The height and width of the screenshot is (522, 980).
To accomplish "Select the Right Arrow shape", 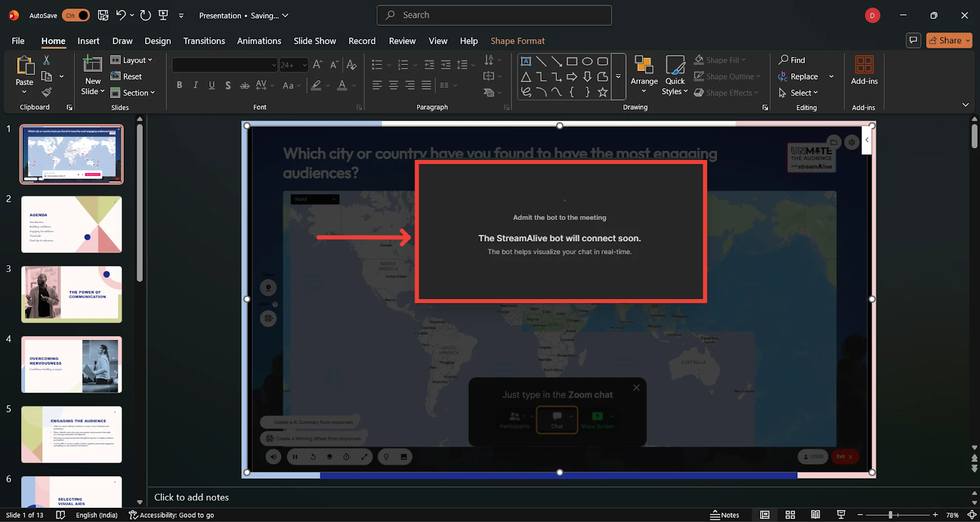I will coord(572,77).
